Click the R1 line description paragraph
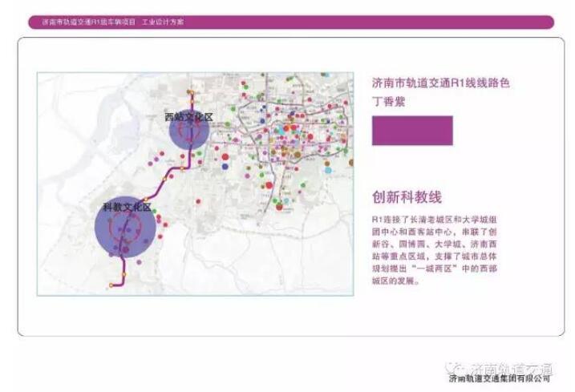 (x=434, y=250)
